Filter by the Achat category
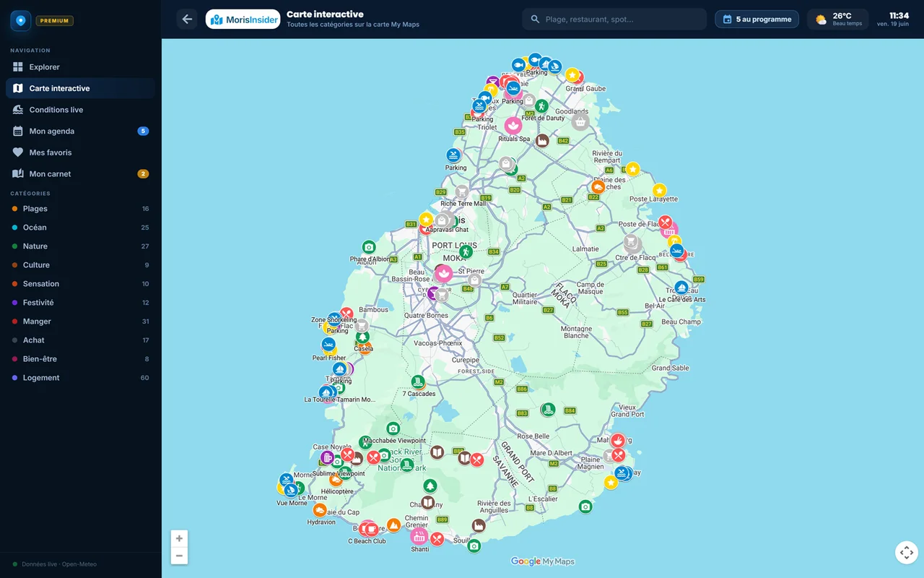The width and height of the screenshot is (924, 578). tap(80, 340)
